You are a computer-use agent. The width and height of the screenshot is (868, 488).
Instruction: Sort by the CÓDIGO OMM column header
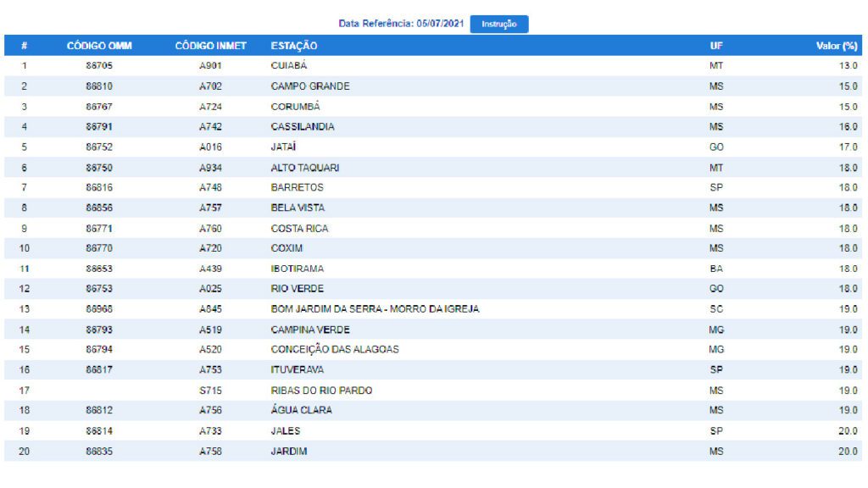coord(99,46)
